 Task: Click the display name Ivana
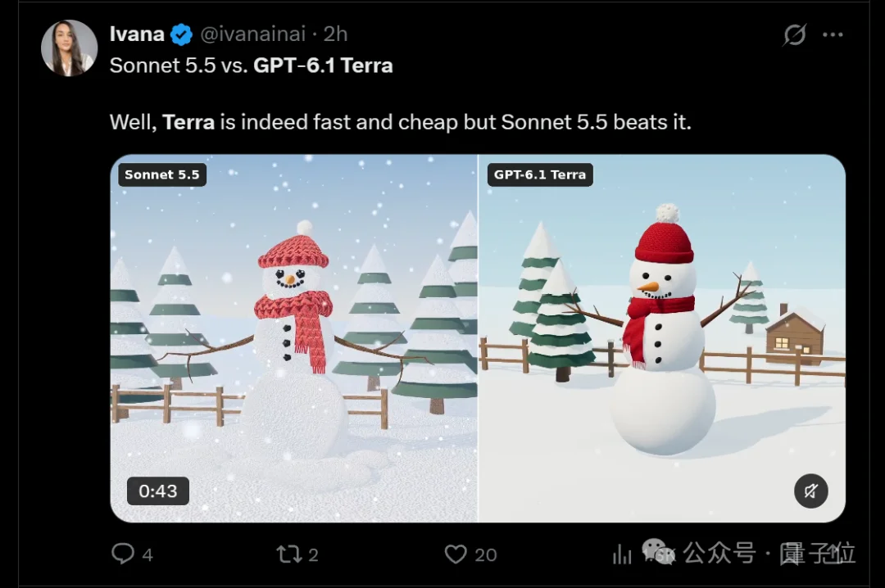pos(137,34)
